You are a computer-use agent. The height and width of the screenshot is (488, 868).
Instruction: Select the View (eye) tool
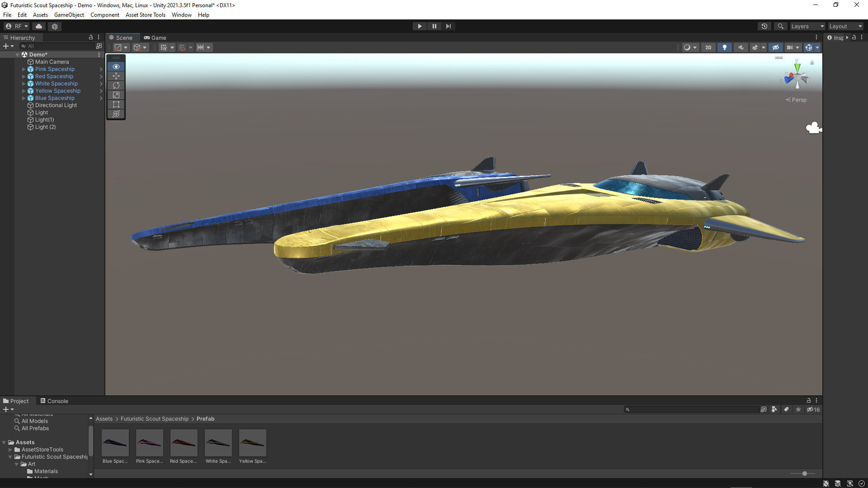(116, 66)
